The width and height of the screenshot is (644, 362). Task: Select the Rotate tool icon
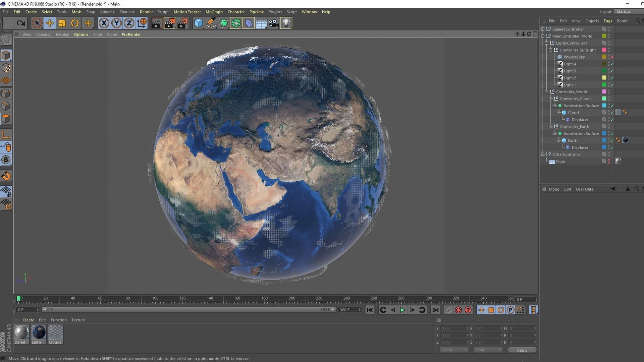coord(75,23)
